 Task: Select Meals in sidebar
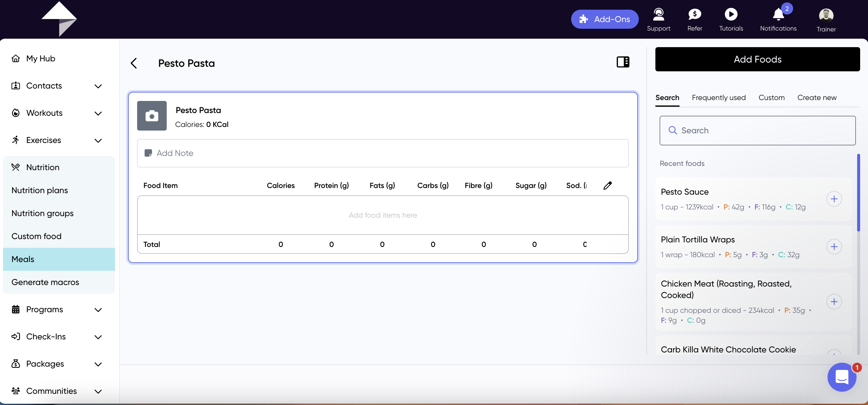[59, 259]
